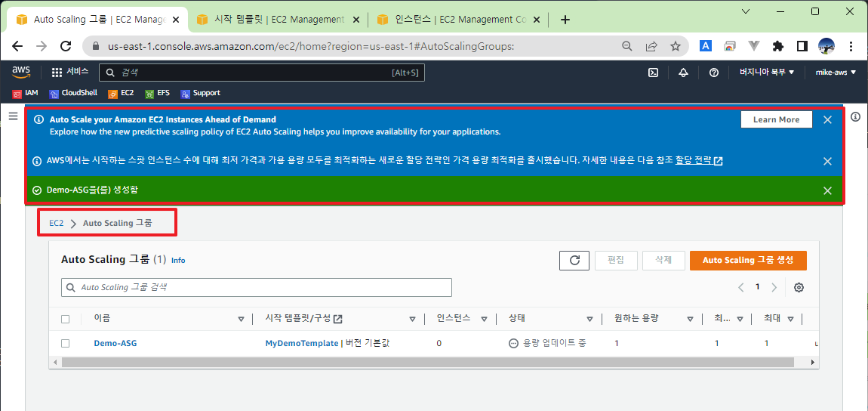Open the IAM shortcut in the favorites bar

(25, 93)
